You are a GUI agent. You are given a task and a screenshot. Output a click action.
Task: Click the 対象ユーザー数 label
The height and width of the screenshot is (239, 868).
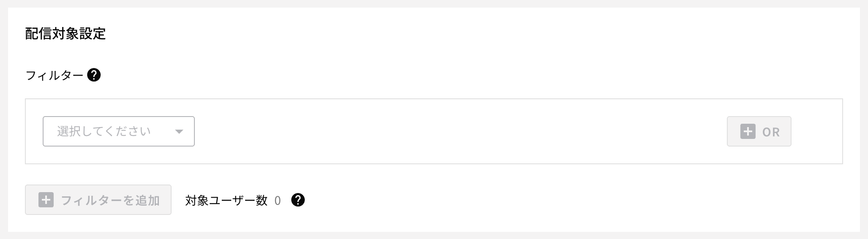point(226,200)
